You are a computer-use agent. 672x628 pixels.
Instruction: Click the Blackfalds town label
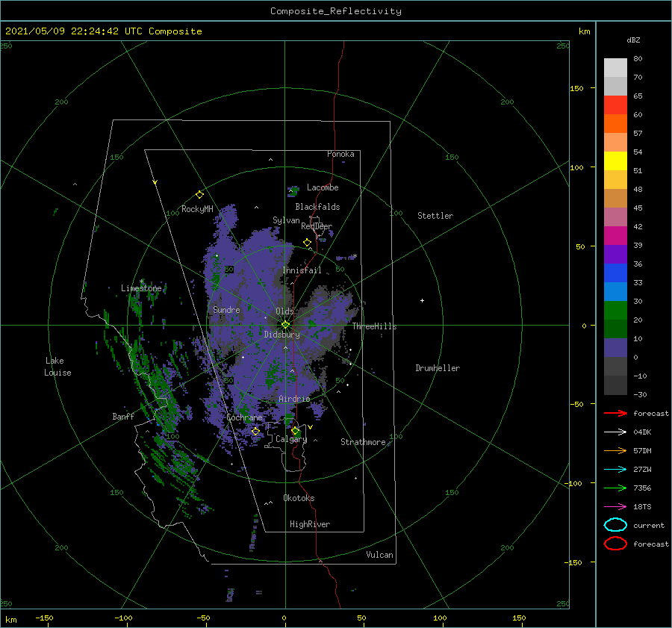point(317,207)
